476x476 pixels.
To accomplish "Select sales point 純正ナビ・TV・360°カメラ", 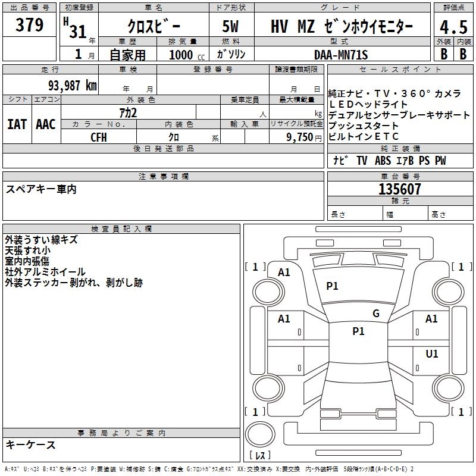I will coord(394,93).
